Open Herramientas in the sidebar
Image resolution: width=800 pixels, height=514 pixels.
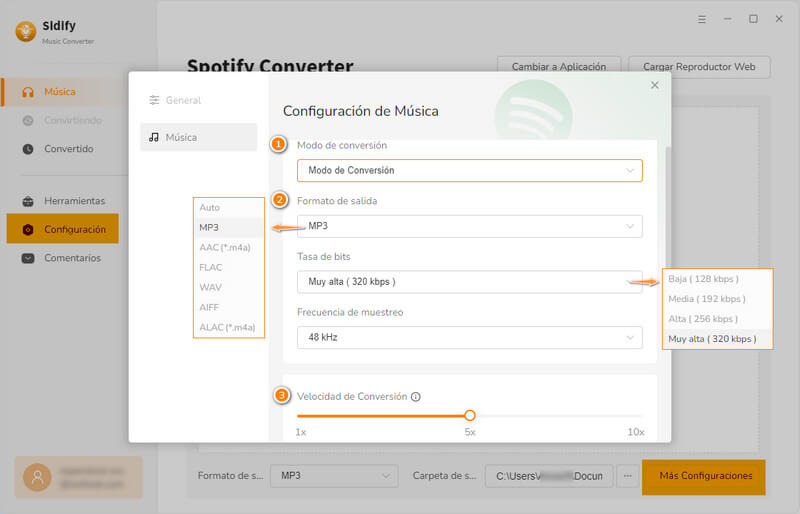point(64,201)
